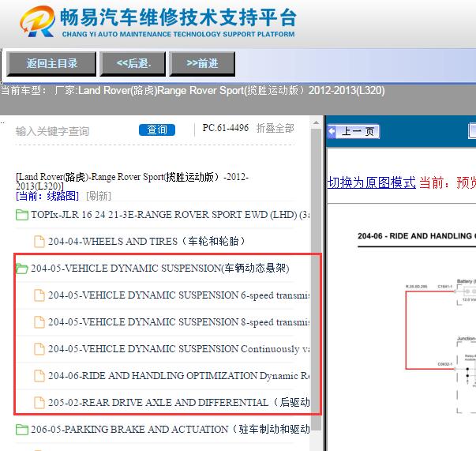Click the blue 查询 search button
Image resolution: width=476 pixels, height=451 pixels.
click(157, 130)
